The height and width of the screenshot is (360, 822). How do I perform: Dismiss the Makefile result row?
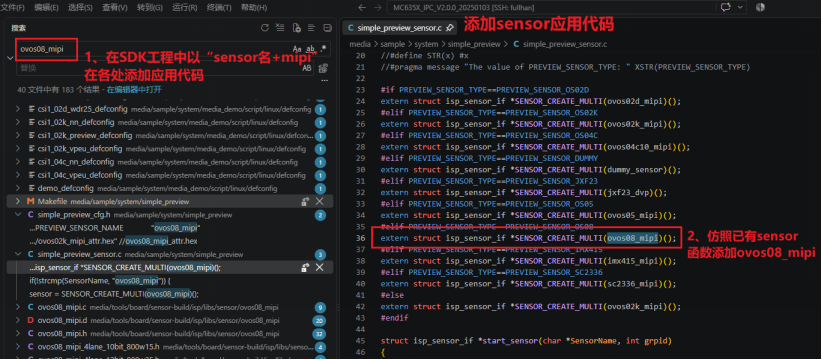pos(319,201)
